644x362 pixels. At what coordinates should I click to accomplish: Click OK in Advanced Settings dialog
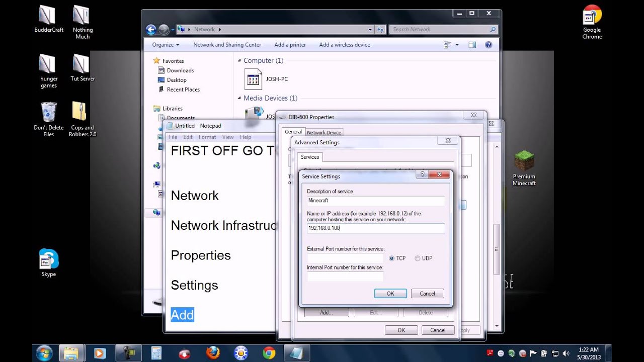401,330
